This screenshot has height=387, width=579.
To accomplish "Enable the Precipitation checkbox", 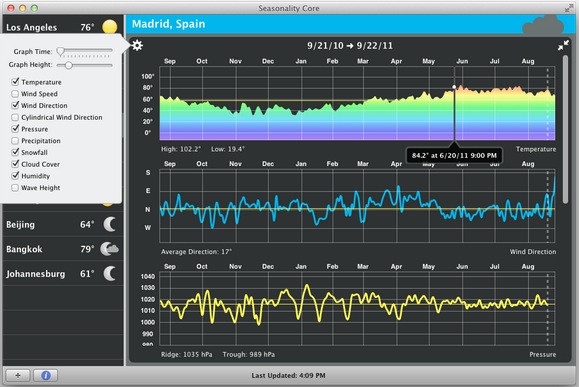I will point(15,141).
